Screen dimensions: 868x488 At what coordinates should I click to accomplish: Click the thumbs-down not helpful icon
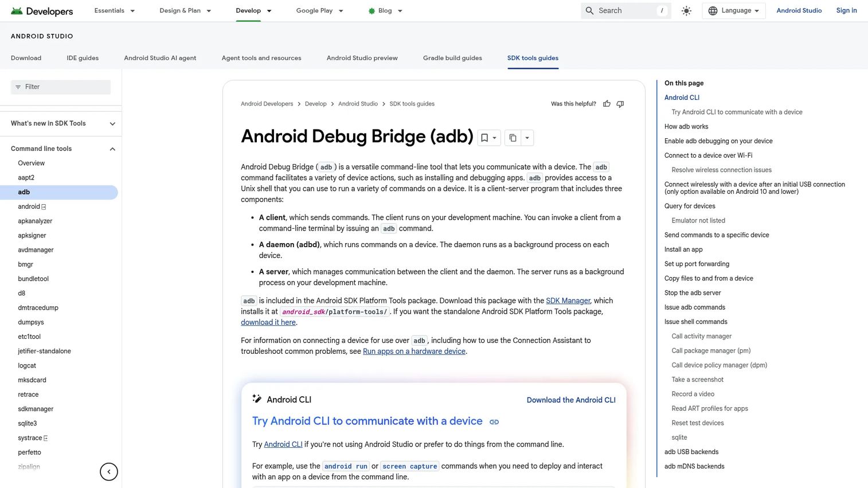pyautogui.click(x=620, y=104)
